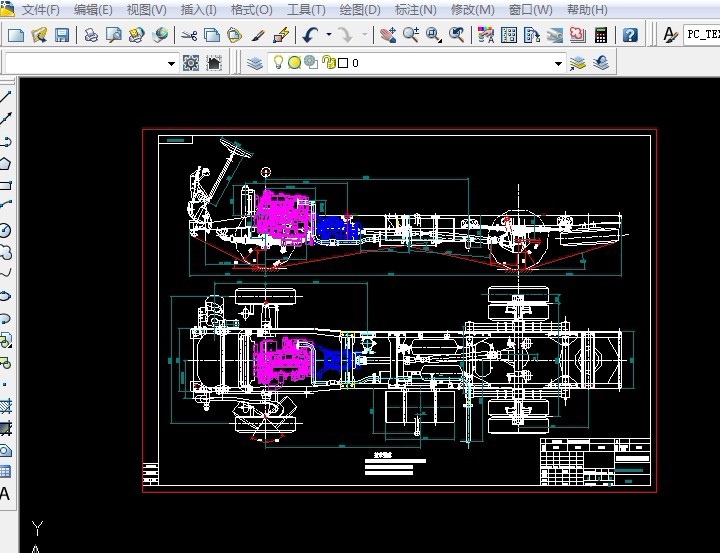Click the Open file folder icon
The width and height of the screenshot is (720, 553).
(39, 35)
